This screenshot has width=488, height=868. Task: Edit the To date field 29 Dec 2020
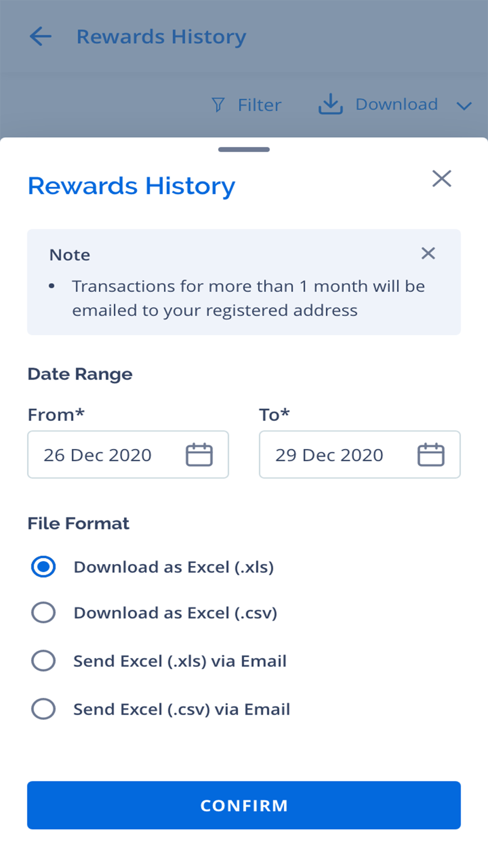(x=360, y=455)
